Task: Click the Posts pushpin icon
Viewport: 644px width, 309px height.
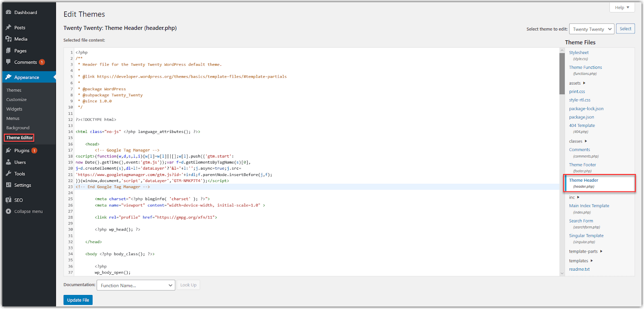Action: coord(8,27)
